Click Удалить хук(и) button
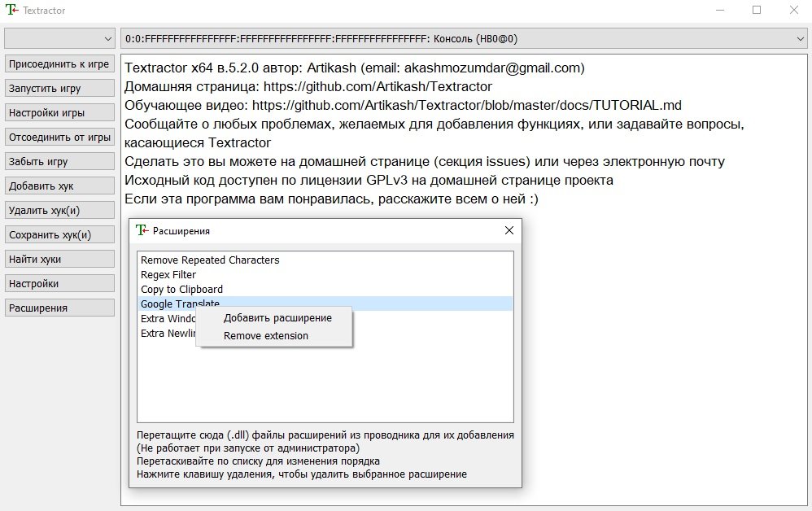 [x=59, y=210]
